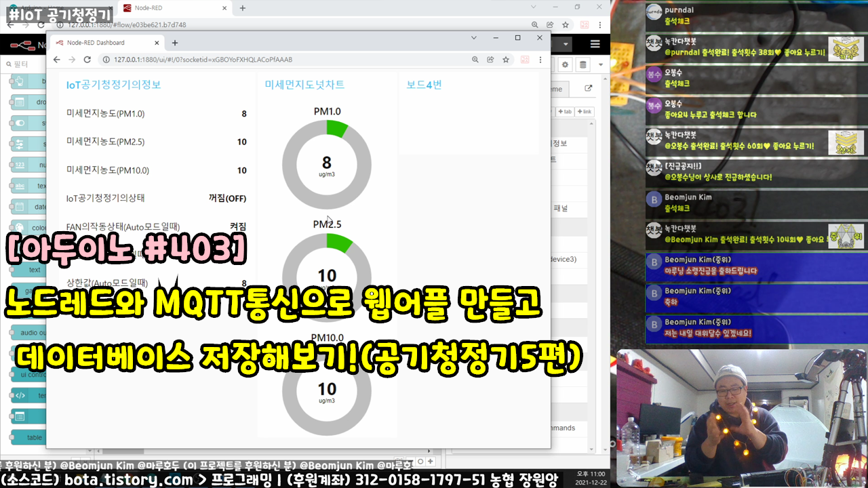Open the Node-RED hamburger main menu

pyautogui.click(x=595, y=44)
